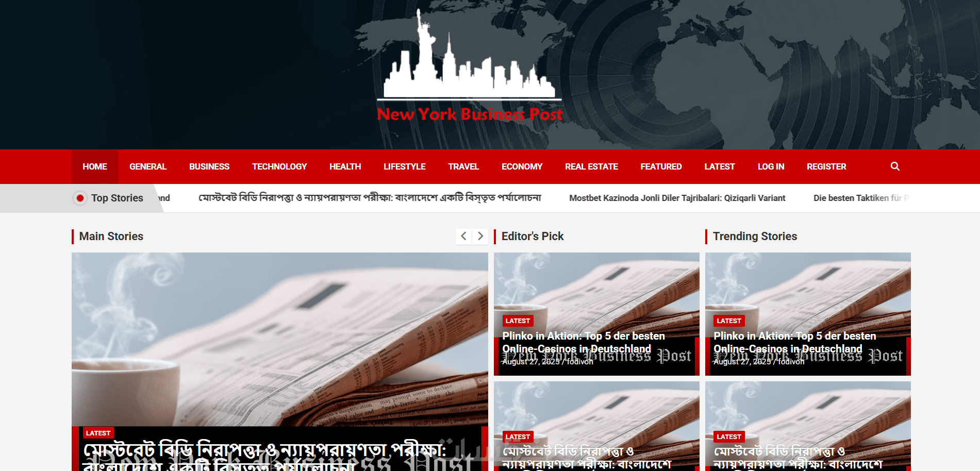Open the Plinko headline in Editor's Pick

(584, 342)
